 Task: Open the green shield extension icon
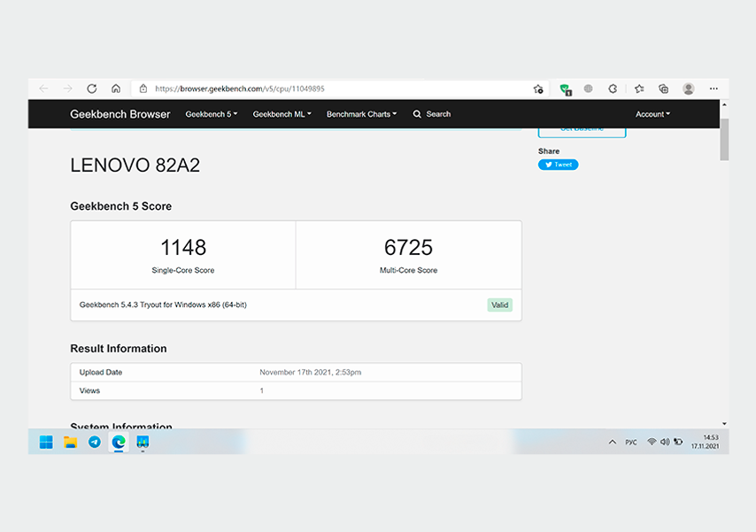pos(565,89)
